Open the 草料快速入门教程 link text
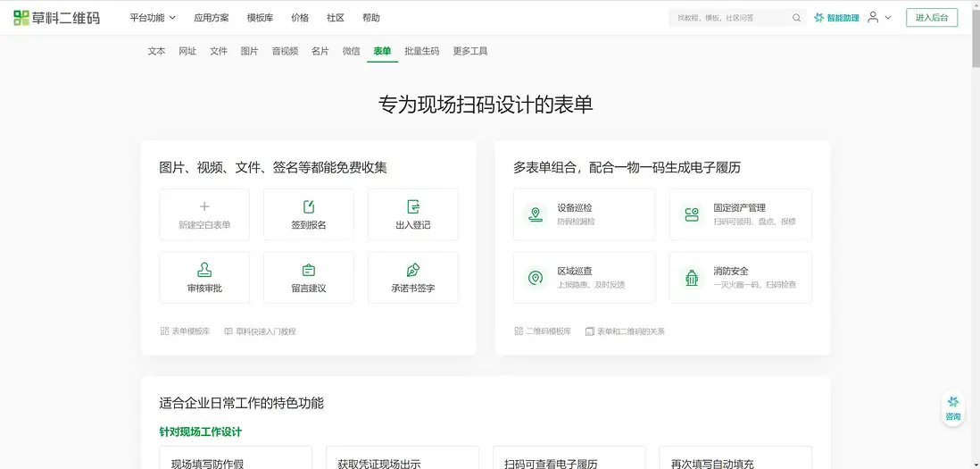Viewport: 980px width, 469px height. [x=266, y=331]
